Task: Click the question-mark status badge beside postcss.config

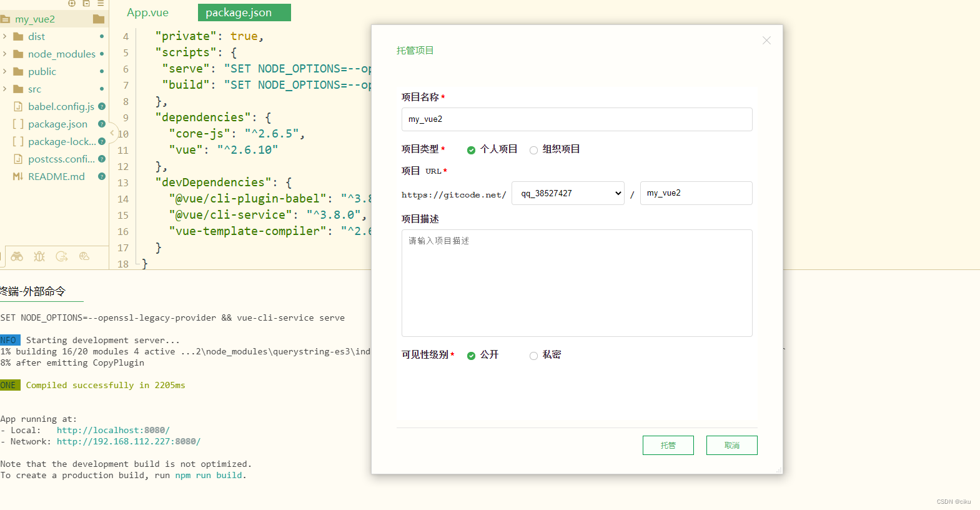Action: 102,159
